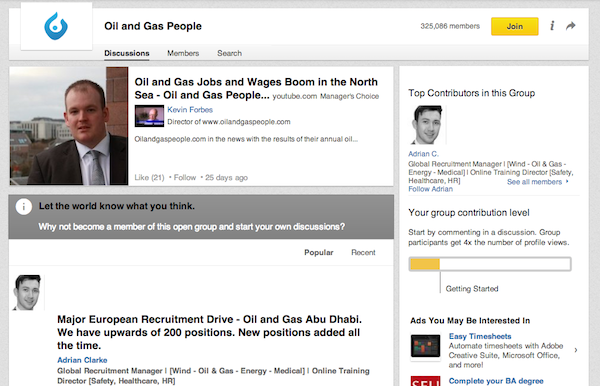Share this group via arrow icon
This screenshot has width=600, height=386.
pos(571,26)
